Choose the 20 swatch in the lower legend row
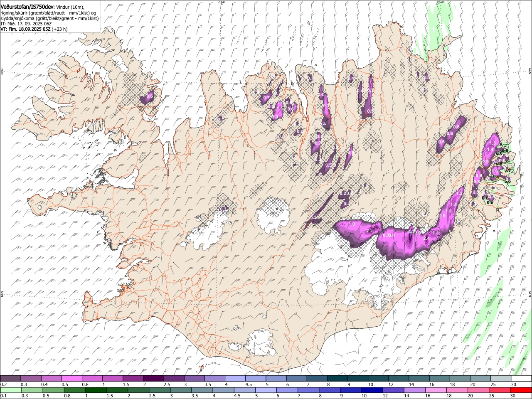 pyautogui.click(x=479, y=390)
